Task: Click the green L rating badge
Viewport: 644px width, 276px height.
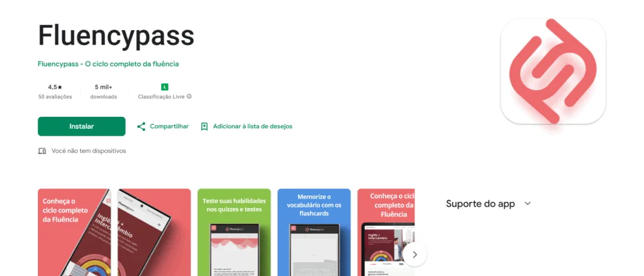Action: (x=165, y=87)
